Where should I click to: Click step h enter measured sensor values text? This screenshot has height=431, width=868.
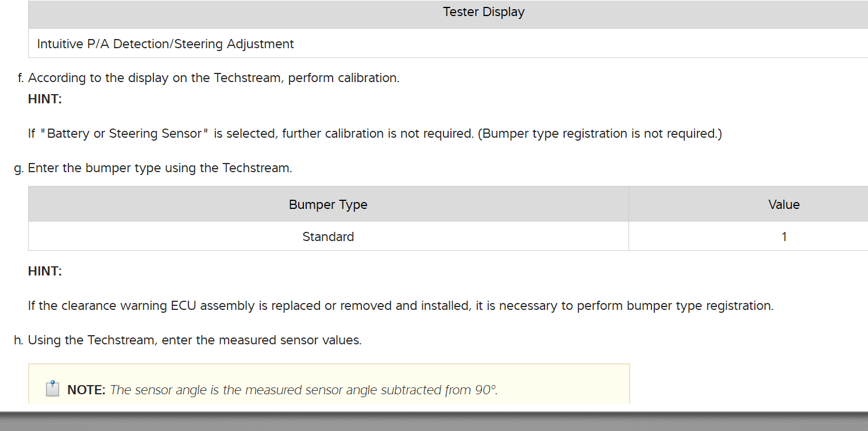pos(195,340)
